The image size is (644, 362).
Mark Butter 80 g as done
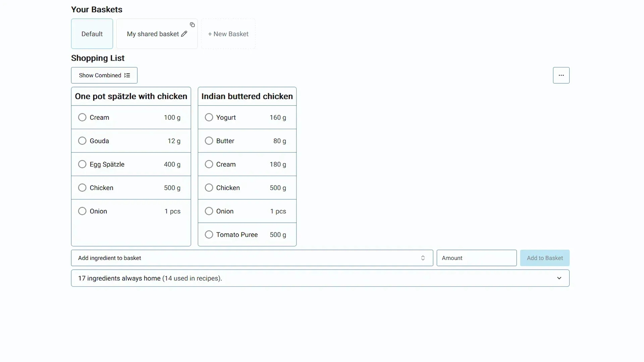(x=209, y=141)
